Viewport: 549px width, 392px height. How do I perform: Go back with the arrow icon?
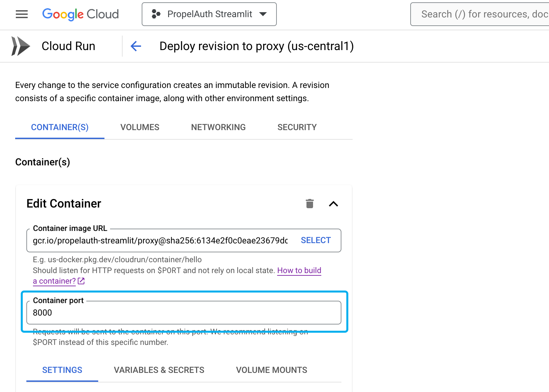(x=136, y=46)
